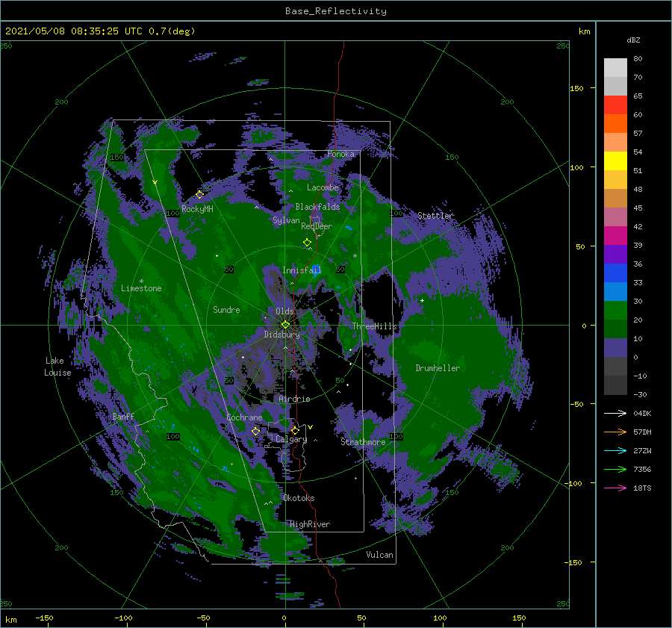Select the bright green 30–20 dBZ swatch

pos(615,311)
